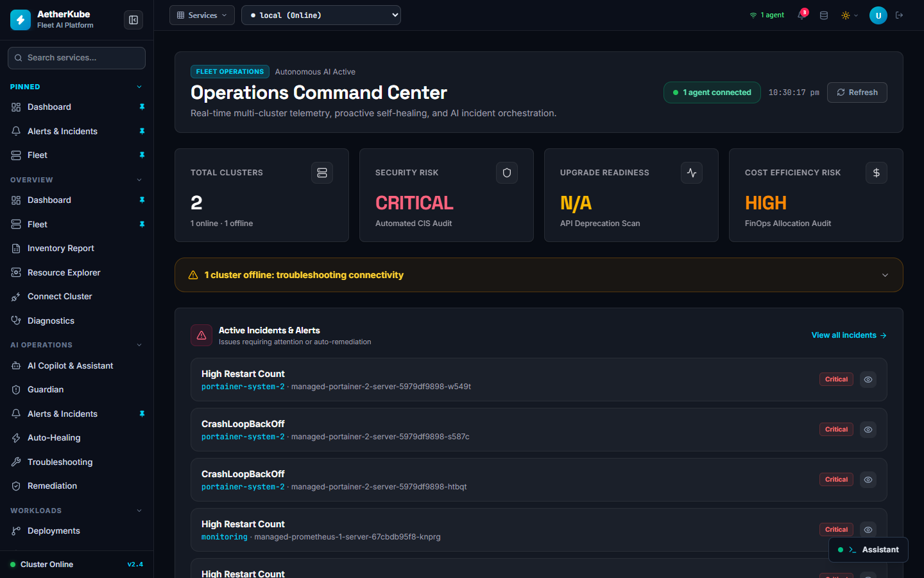The image size is (924, 578).
Task: Click monitoring namespace link
Action: (224, 537)
